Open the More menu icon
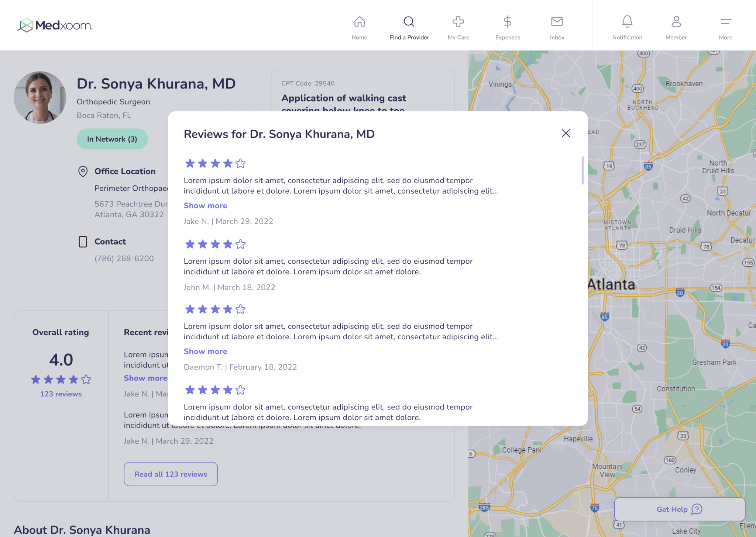This screenshot has height=537, width=756. tap(726, 22)
